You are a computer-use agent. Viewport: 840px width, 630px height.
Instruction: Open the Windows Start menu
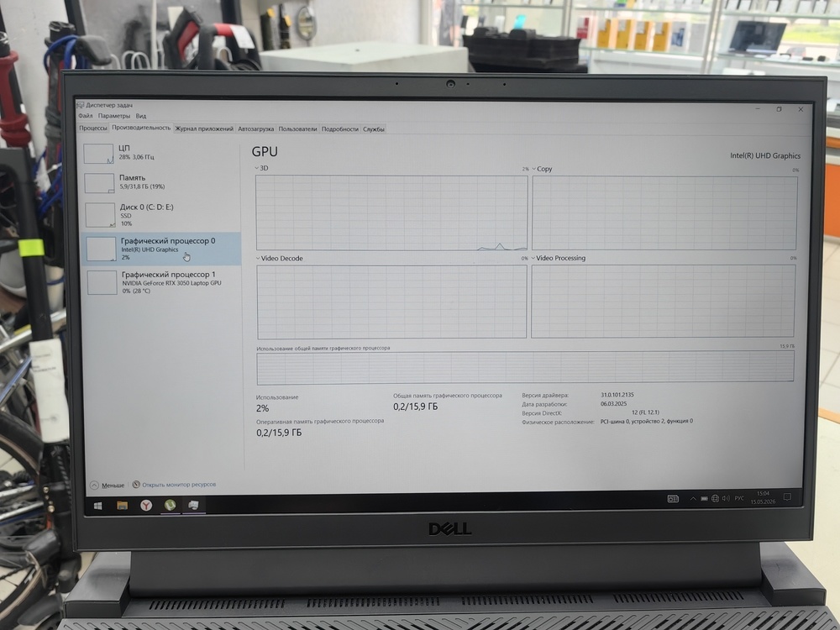(98, 505)
